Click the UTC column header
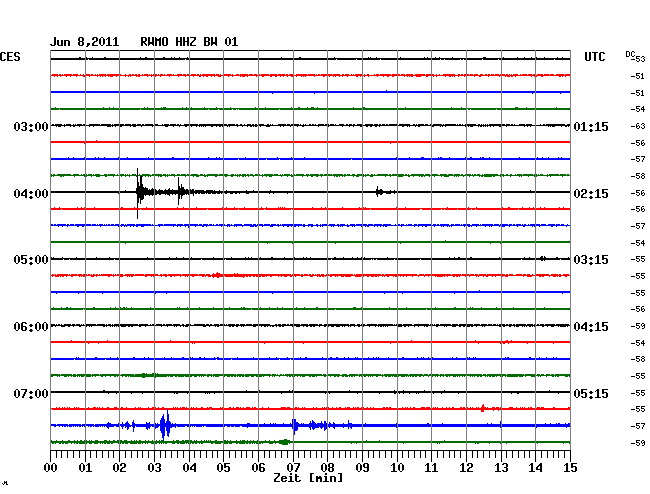Image resolution: width=650 pixels, height=494 pixels. tap(594, 57)
